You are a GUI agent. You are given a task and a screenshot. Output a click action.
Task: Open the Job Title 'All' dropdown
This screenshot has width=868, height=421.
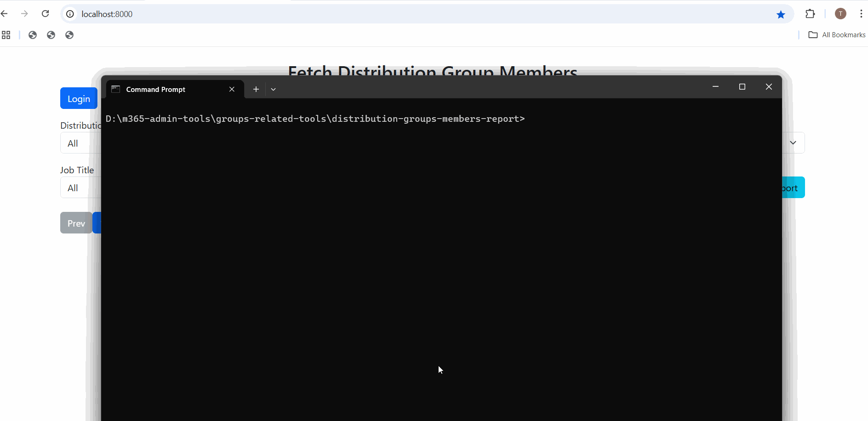80,188
